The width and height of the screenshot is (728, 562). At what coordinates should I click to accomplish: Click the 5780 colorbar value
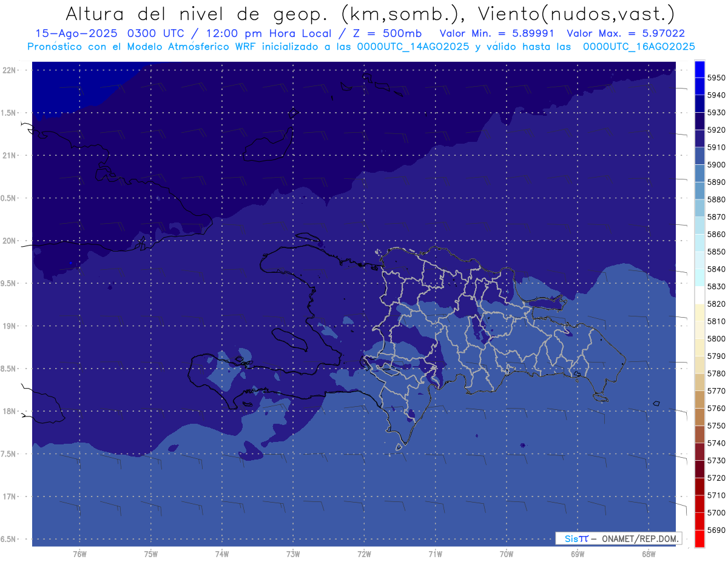pos(716,373)
